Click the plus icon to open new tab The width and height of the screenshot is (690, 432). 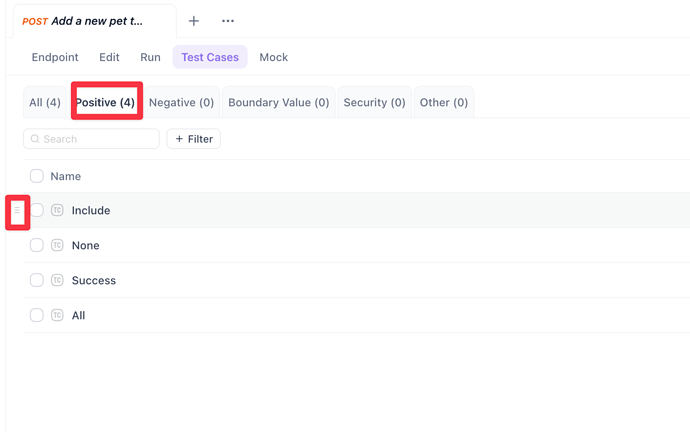pyautogui.click(x=194, y=21)
